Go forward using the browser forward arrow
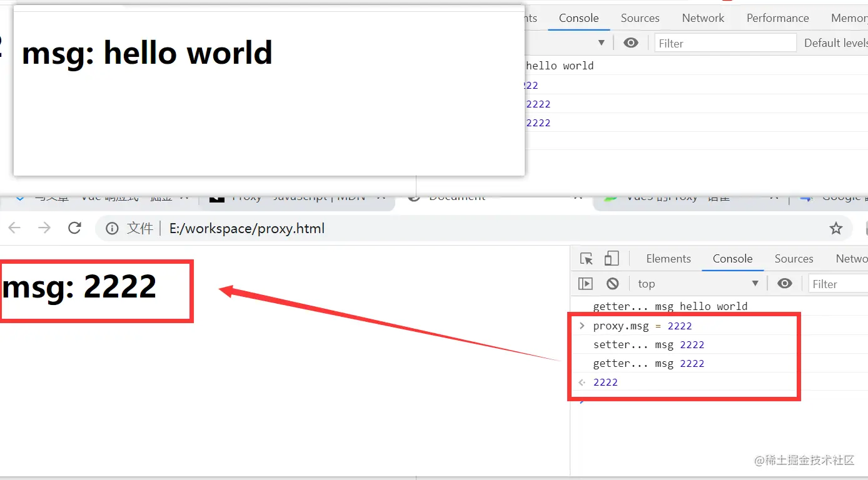Screen dimensions: 868x480 (44, 228)
